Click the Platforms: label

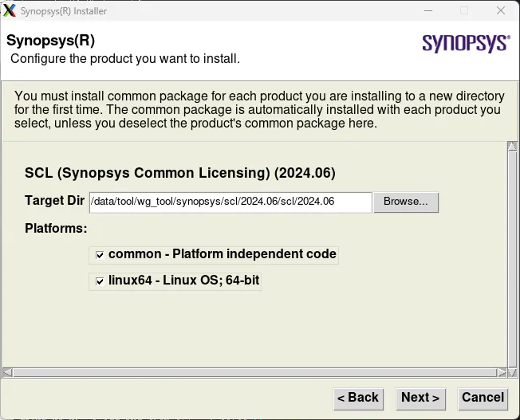point(56,229)
